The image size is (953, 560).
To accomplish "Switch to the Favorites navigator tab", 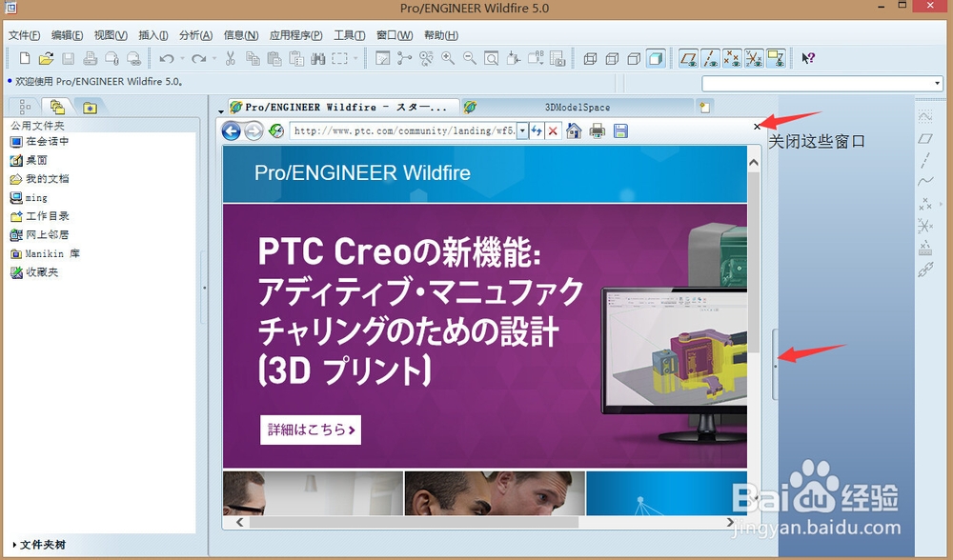I will 90,108.
